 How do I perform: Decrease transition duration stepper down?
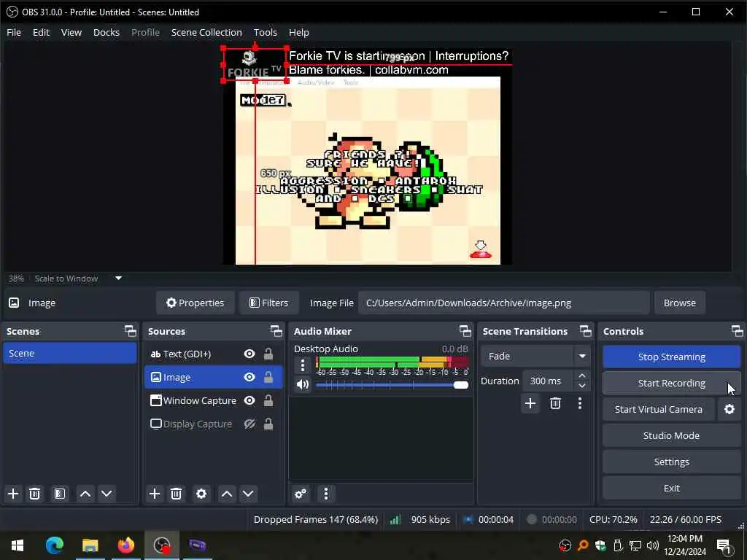582,386
